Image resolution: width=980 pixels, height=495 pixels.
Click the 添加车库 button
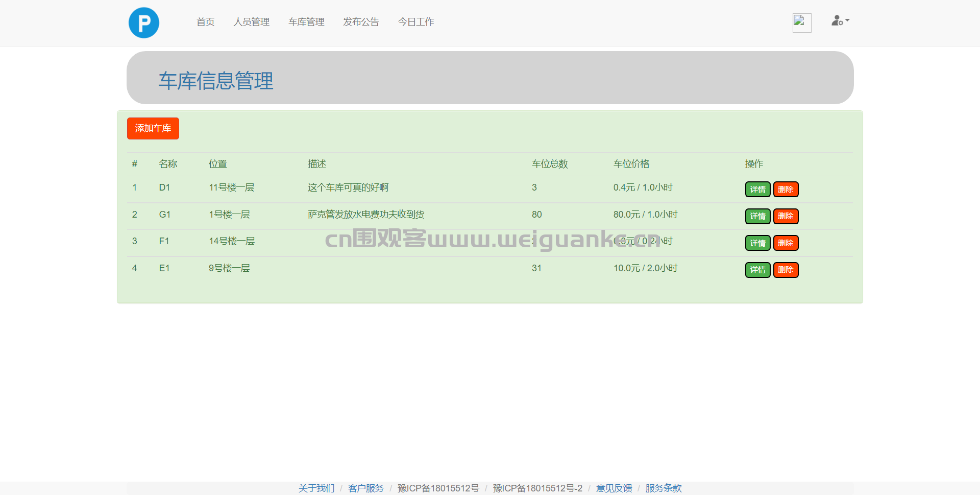153,128
